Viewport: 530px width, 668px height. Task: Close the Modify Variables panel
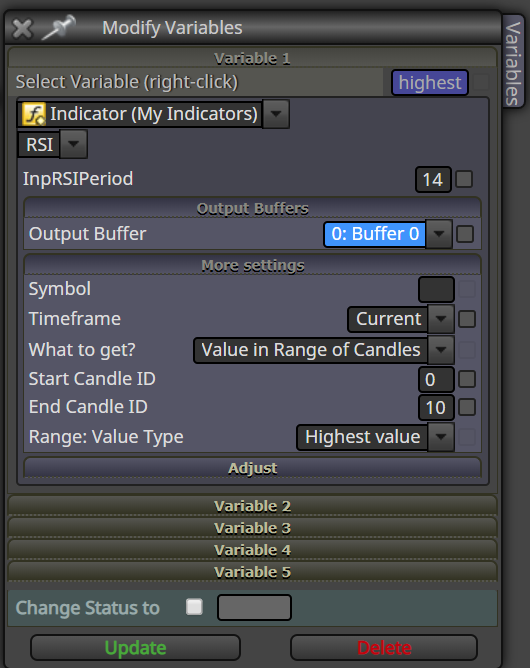pyautogui.click(x=22, y=29)
